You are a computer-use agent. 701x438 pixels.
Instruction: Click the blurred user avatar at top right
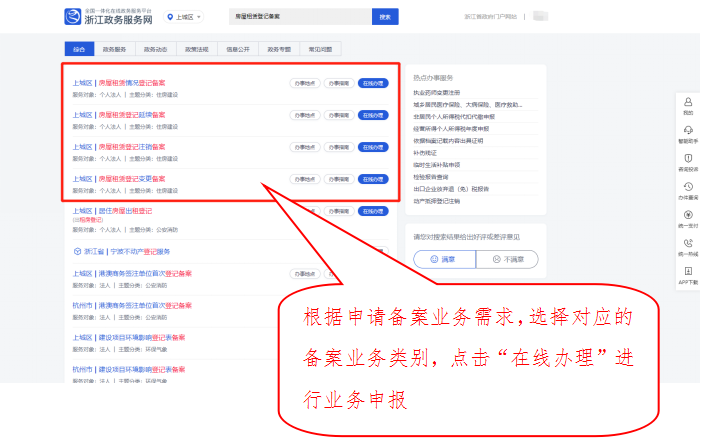[541, 17]
